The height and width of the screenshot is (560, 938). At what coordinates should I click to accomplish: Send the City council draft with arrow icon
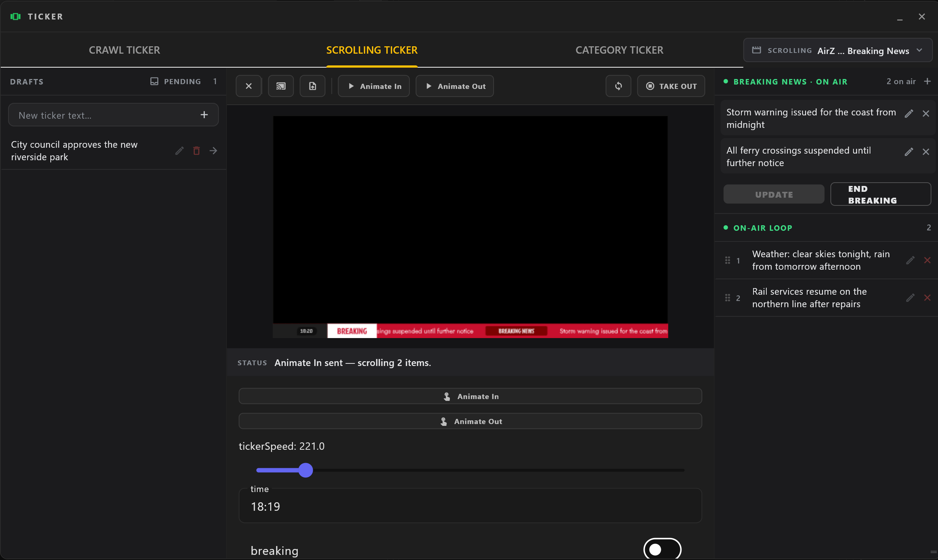[x=213, y=151]
